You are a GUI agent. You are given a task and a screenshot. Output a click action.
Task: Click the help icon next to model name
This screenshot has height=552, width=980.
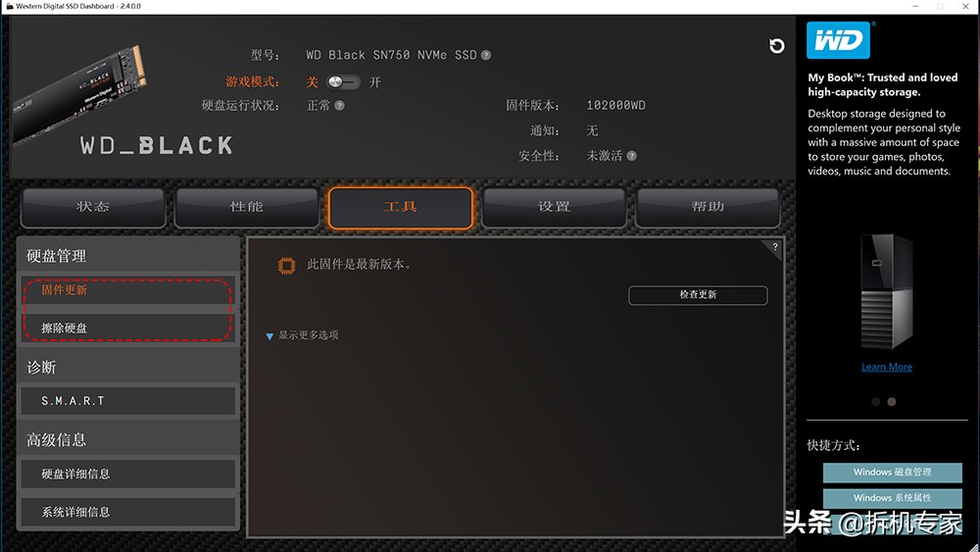point(486,55)
